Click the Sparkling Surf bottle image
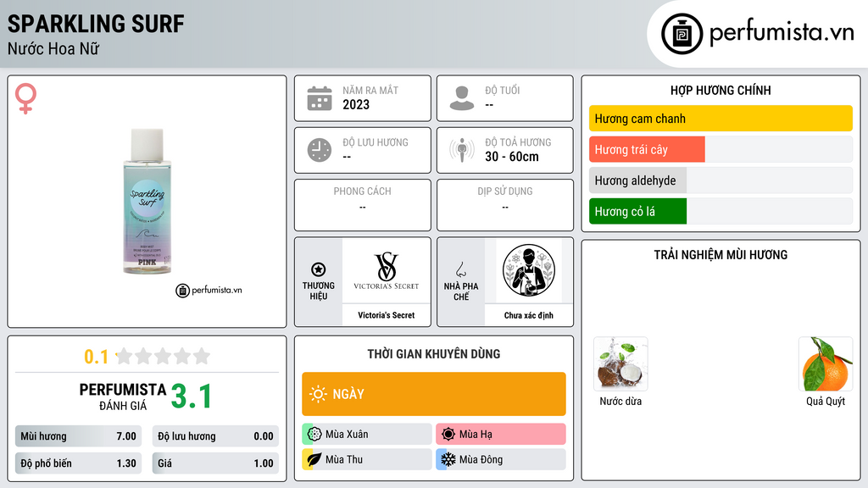 tap(147, 201)
